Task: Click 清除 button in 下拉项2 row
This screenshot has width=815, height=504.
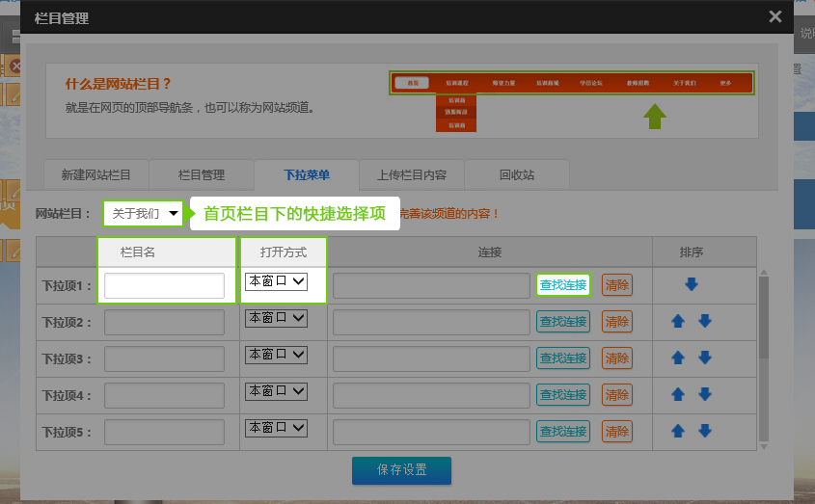Action: click(x=616, y=322)
